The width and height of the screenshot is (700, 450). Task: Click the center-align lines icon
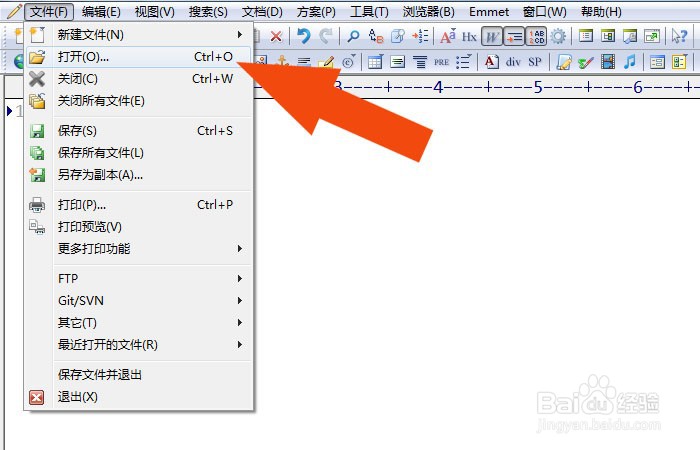coord(420,62)
